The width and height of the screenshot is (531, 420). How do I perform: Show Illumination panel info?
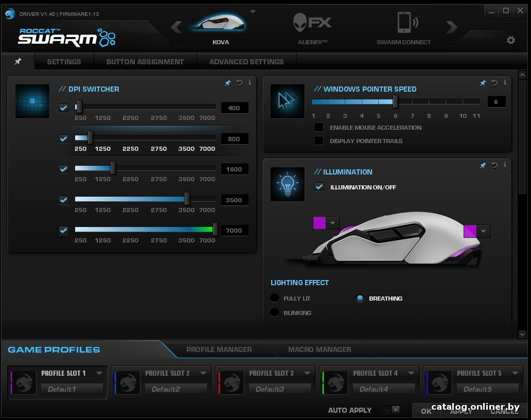pyautogui.click(x=505, y=165)
